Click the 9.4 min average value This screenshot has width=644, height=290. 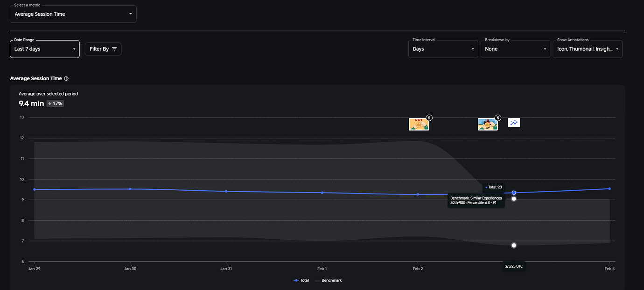pyautogui.click(x=31, y=104)
